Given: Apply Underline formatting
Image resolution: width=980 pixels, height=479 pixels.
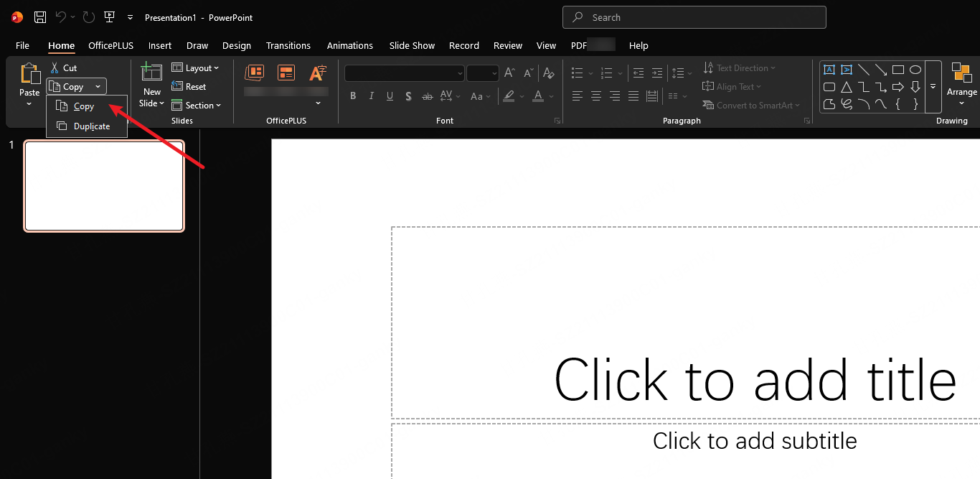Looking at the screenshot, I should pos(390,96).
